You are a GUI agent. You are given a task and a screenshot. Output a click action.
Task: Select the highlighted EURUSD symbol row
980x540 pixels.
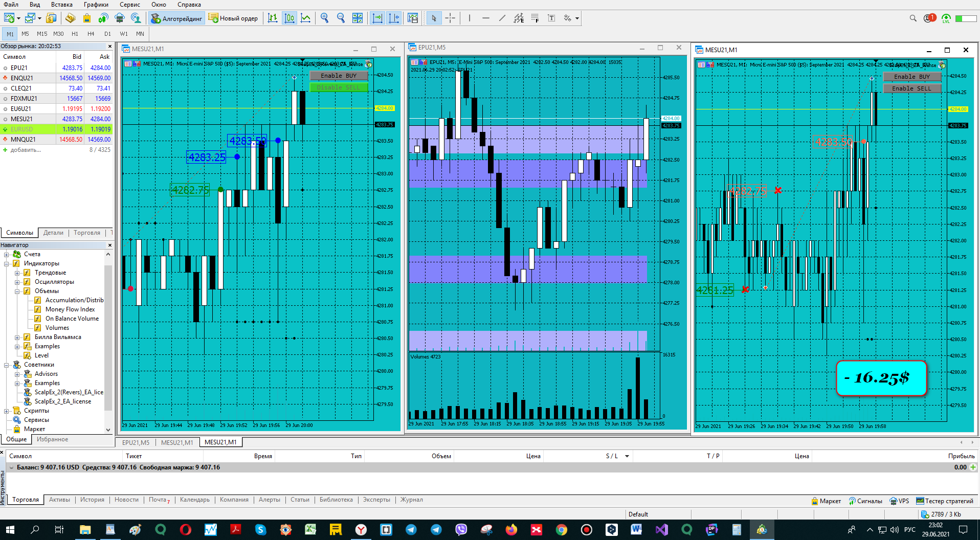[56, 129]
